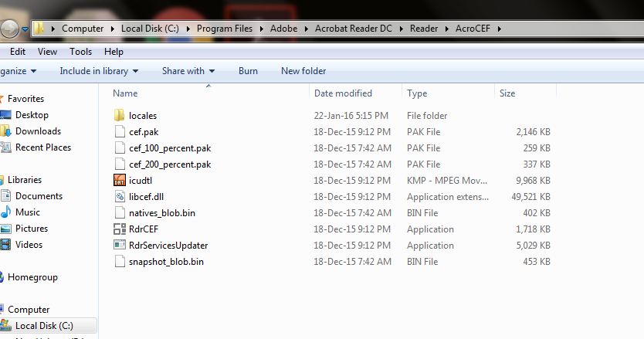Screen dimensions: 644x339
Task: Click the Music library note icon
Action: (5, 212)
